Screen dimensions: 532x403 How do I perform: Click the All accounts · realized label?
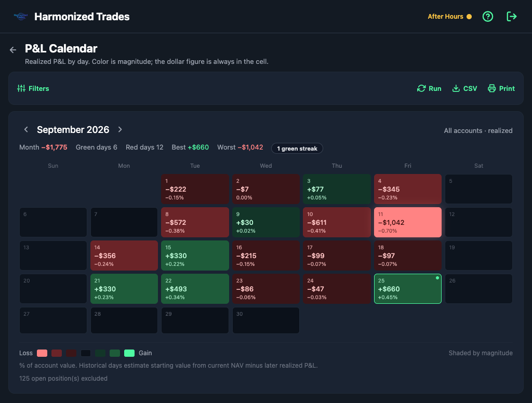478,130
